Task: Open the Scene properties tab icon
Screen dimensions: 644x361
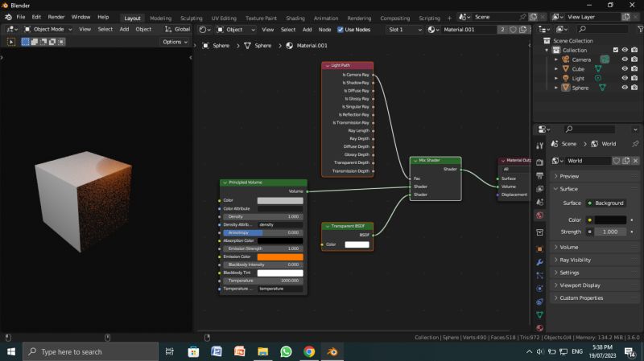Action: pyautogui.click(x=539, y=202)
